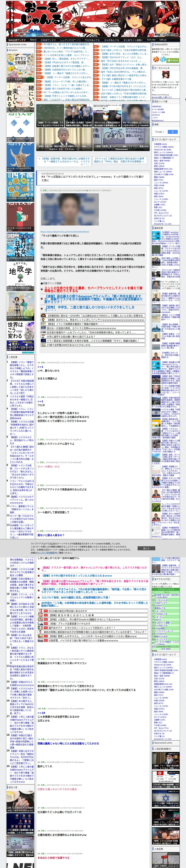The image size is (186, 868).
Task: Open the 156コメント Israel flag article thumbnail
Action: (x=166, y=798)
